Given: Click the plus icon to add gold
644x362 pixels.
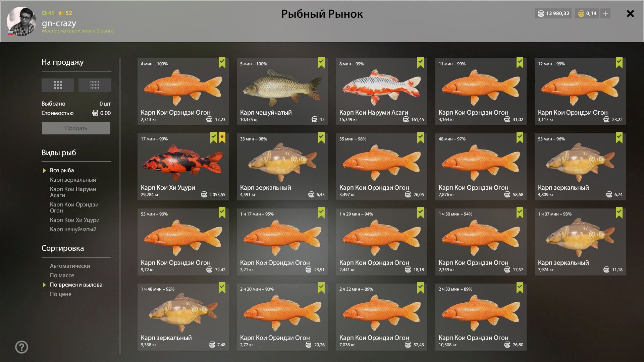Looking at the screenshot, I should click(x=605, y=13).
